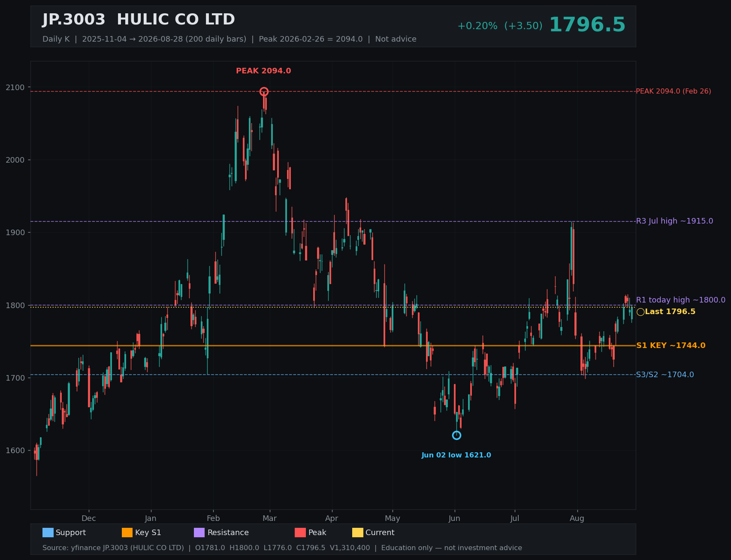731x560 pixels.
Task: Select the orange Key S1 legend swatch
Action: click(127, 533)
